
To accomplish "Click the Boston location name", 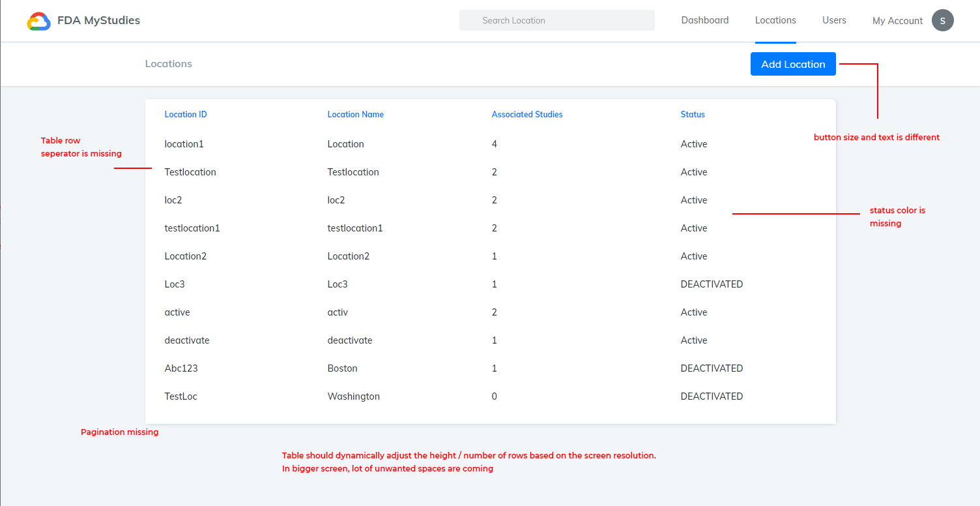I will (x=343, y=368).
